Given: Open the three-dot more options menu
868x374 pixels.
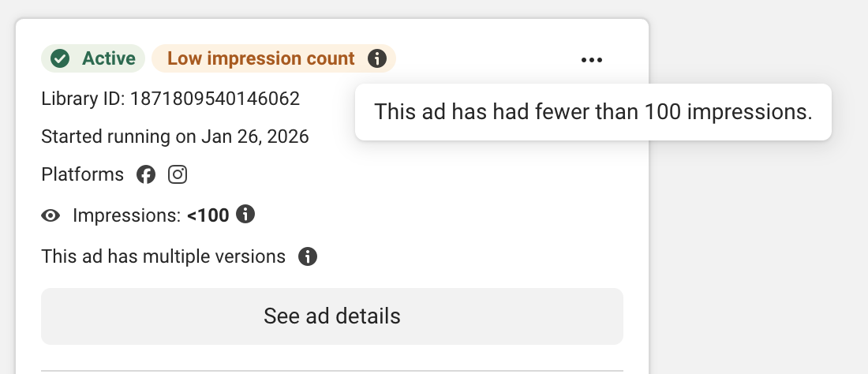Looking at the screenshot, I should click(591, 60).
